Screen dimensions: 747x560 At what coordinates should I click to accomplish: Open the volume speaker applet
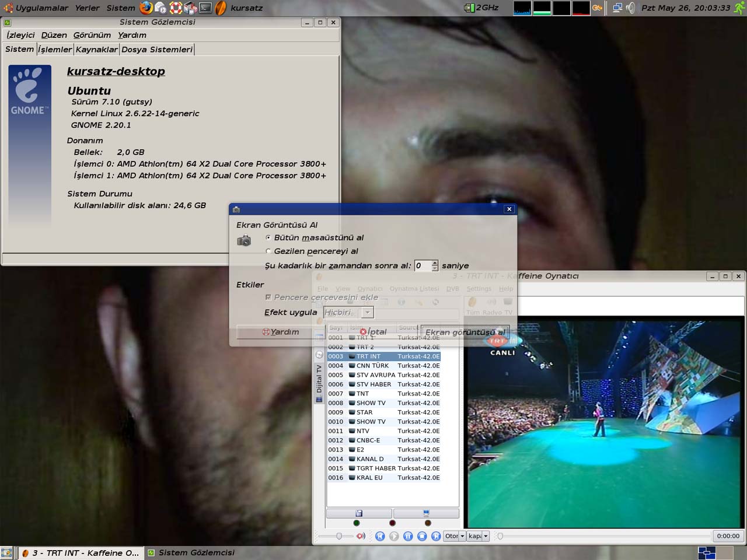pos(631,8)
